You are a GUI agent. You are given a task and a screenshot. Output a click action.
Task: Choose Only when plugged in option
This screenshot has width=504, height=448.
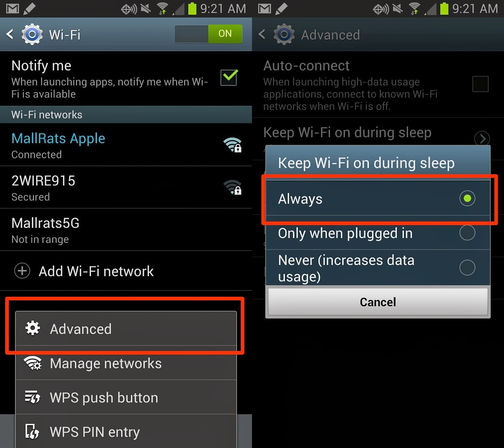(378, 233)
